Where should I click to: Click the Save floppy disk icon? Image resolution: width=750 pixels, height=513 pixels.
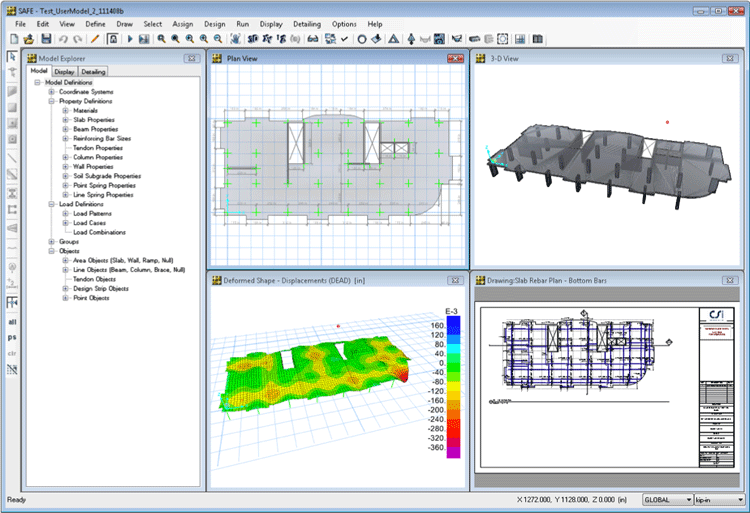[46, 39]
